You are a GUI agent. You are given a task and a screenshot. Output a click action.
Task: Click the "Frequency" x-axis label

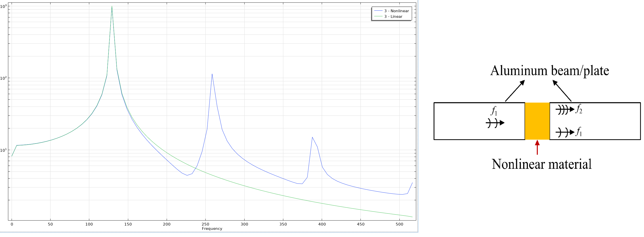(x=212, y=229)
